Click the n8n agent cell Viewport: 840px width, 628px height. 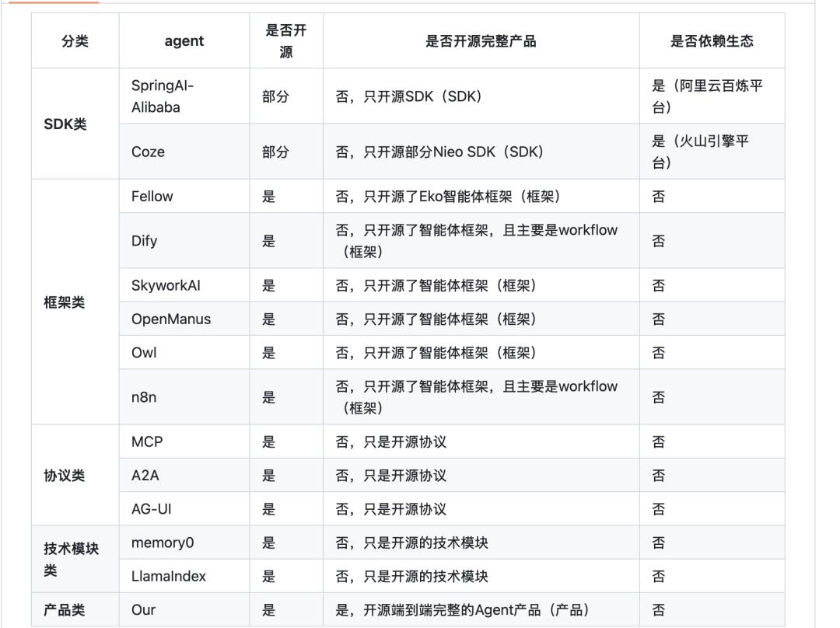184,396
